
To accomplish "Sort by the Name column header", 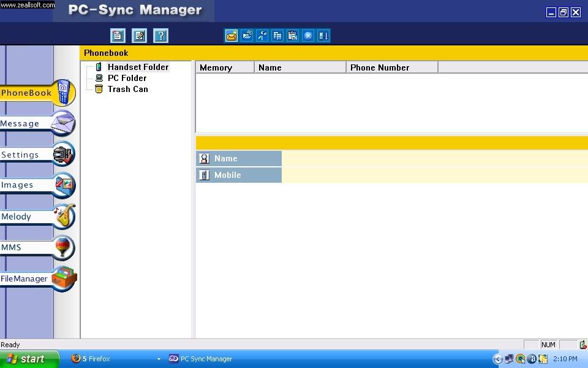I will 300,67.
